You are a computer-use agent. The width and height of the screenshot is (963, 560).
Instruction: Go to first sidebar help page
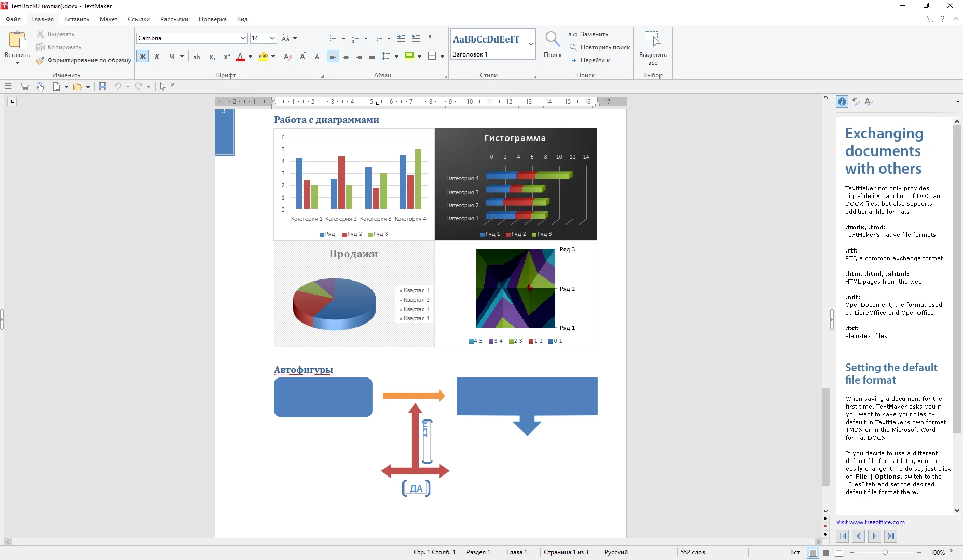[843, 536]
